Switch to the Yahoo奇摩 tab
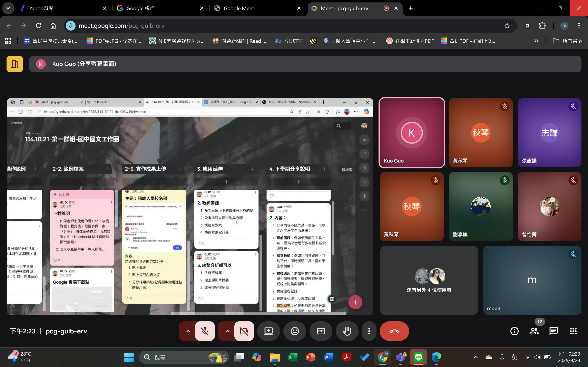The height and width of the screenshot is (367, 588). (x=41, y=8)
